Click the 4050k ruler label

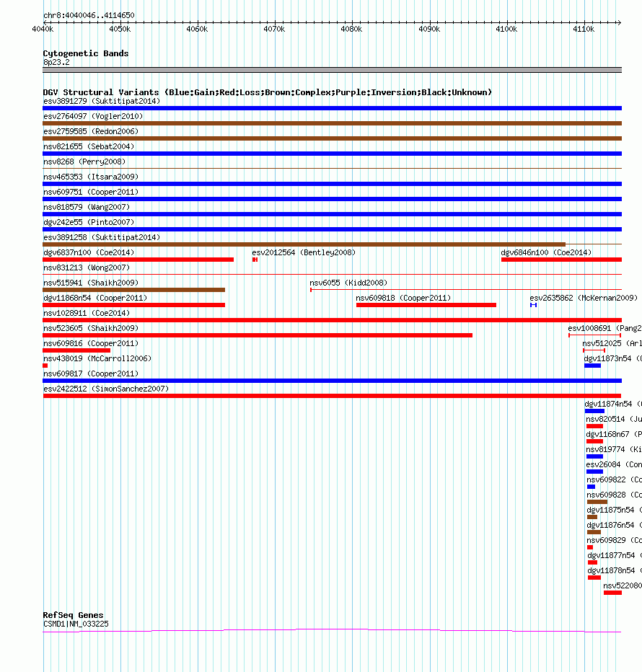pyautogui.click(x=120, y=29)
